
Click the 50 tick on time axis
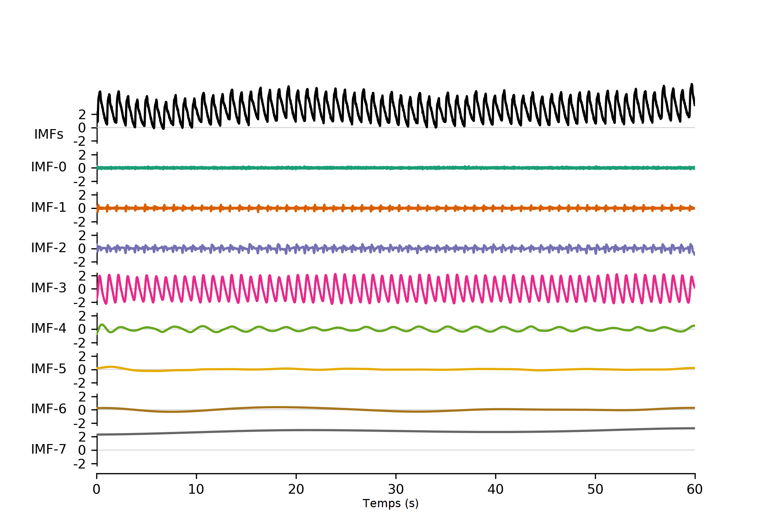point(595,490)
